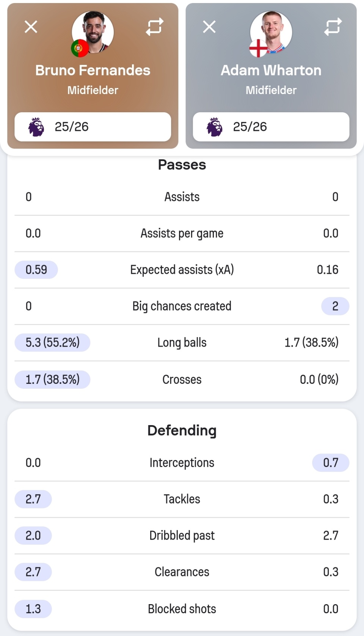Viewport: 364px width, 636px height.
Task: Remove Adam Wharton with the X icon
Action: [209, 27]
